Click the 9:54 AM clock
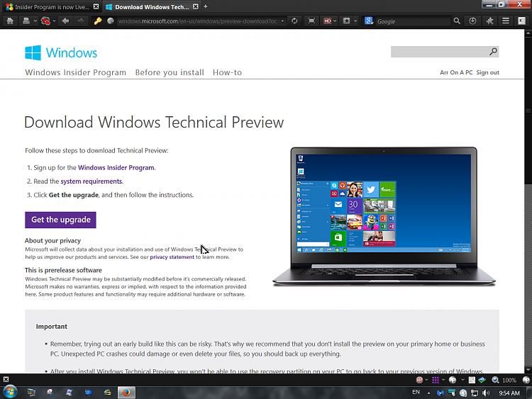This screenshot has width=532, height=399. coord(509,393)
